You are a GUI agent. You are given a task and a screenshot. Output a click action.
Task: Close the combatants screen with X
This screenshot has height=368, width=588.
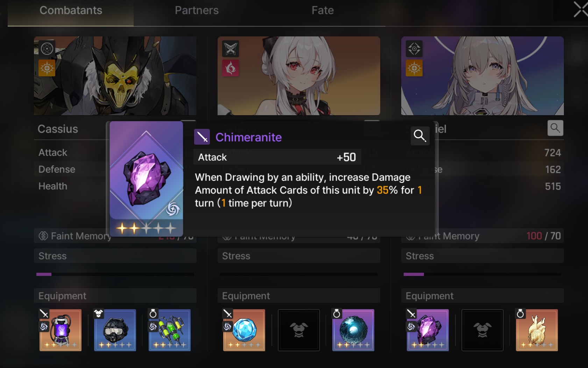pos(581,9)
